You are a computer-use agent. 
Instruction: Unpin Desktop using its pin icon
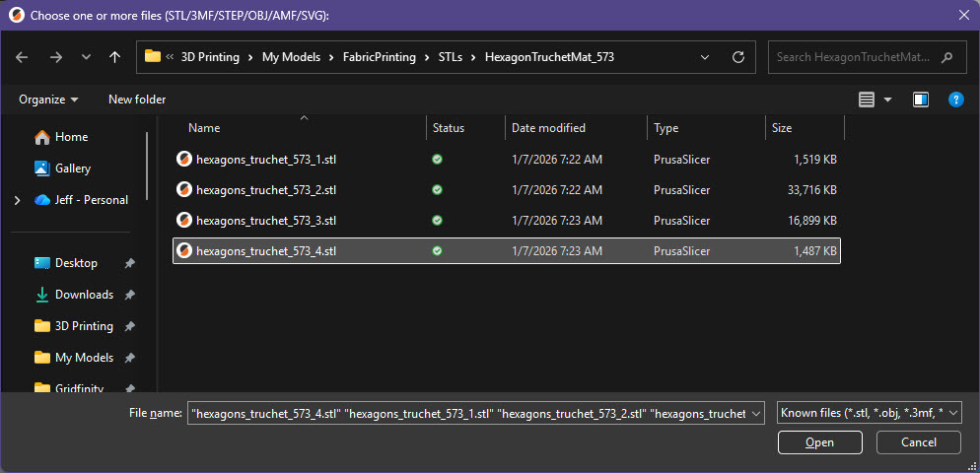[129, 264]
